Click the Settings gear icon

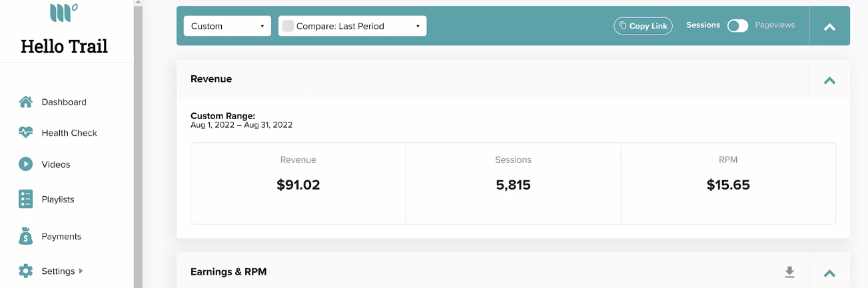pyautogui.click(x=25, y=271)
